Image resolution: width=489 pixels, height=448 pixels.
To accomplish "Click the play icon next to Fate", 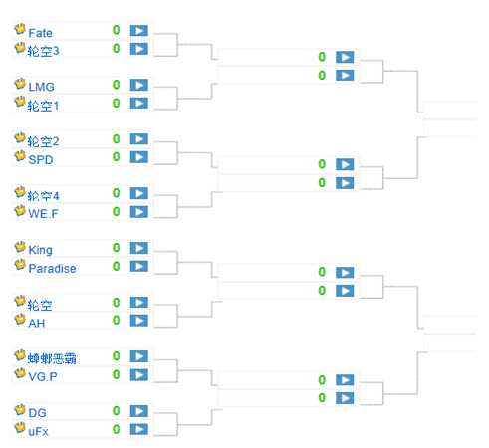I will pyautogui.click(x=139, y=31).
